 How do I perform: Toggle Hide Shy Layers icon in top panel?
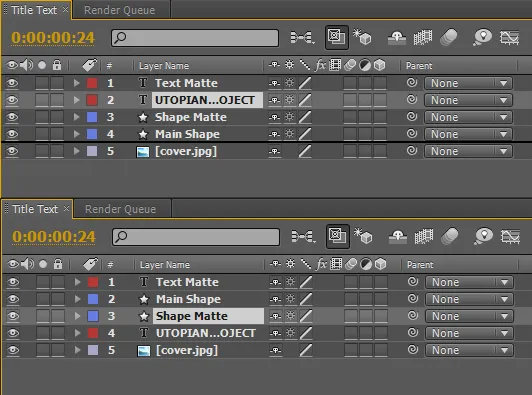point(397,37)
